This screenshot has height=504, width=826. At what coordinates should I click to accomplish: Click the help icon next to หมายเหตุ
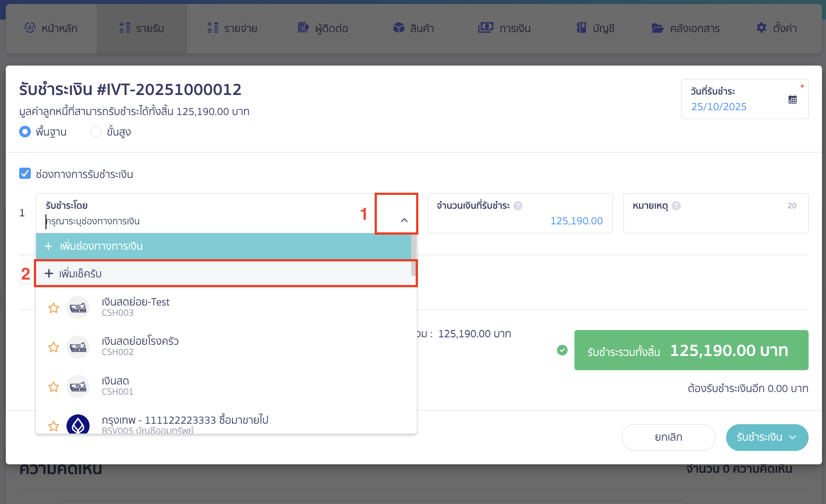pyautogui.click(x=676, y=206)
